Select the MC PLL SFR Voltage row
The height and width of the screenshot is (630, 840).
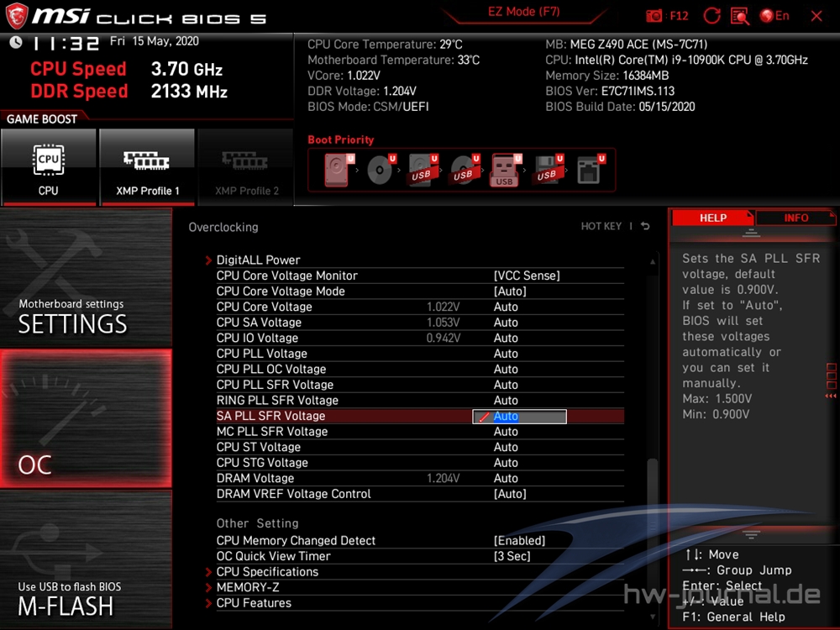(420, 431)
